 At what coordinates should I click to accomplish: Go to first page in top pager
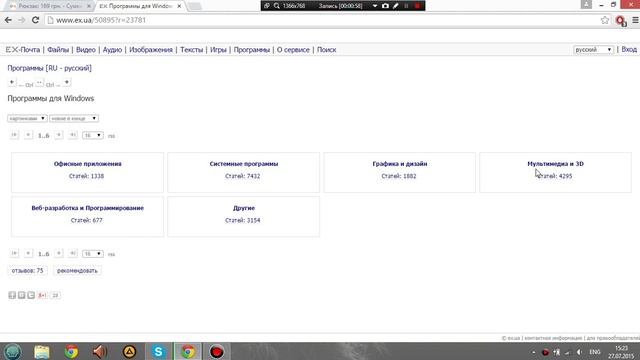pos(14,135)
